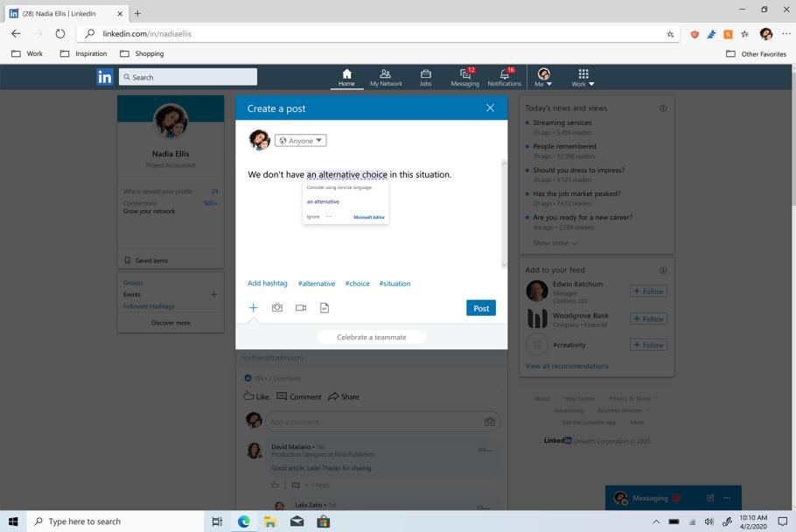
Task: Expand the Me menu in the navbar
Action: (x=544, y=79)
